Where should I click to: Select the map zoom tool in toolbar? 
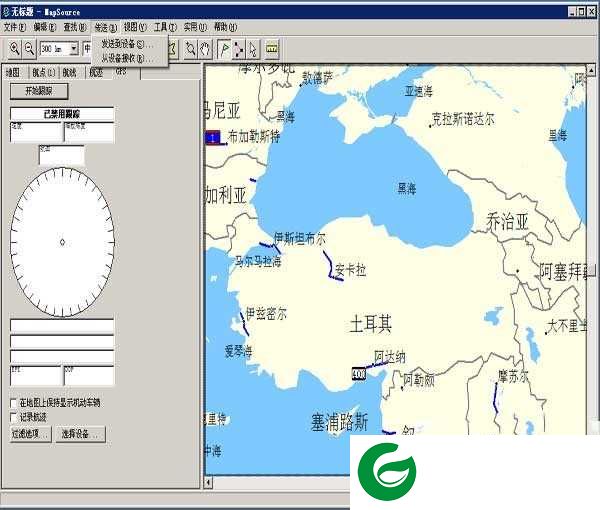190,49
